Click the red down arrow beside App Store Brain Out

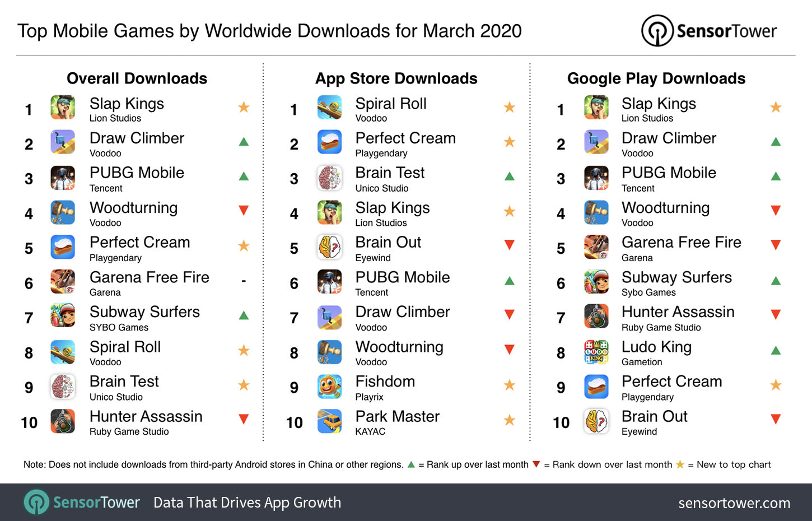click(510, 245)
